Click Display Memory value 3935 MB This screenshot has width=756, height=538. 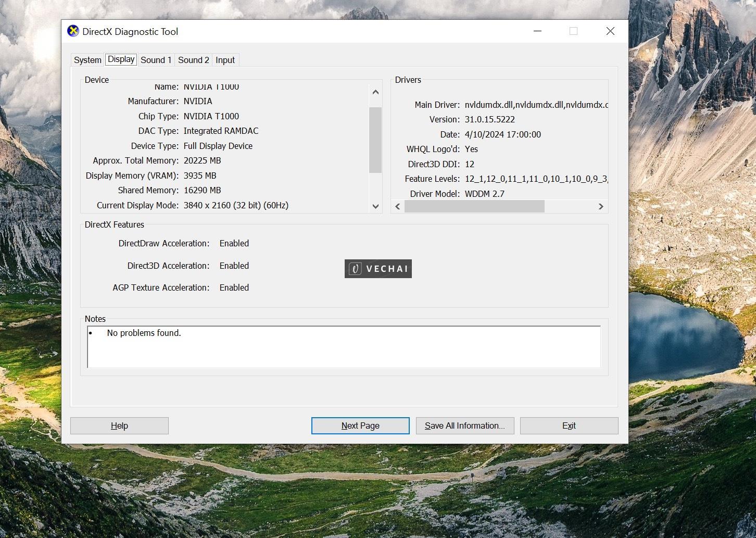point(200,176)
